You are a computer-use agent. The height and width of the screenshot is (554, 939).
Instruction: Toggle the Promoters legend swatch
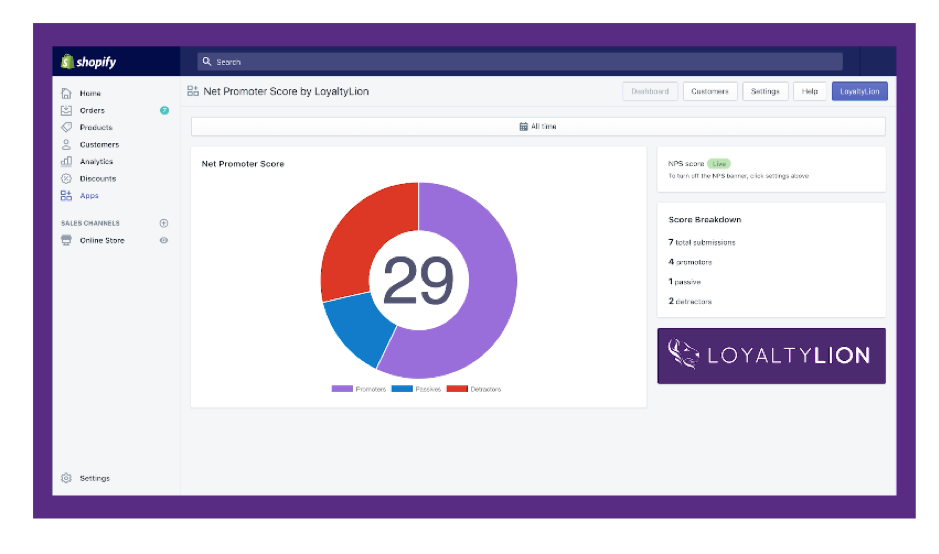pos(342,389)
